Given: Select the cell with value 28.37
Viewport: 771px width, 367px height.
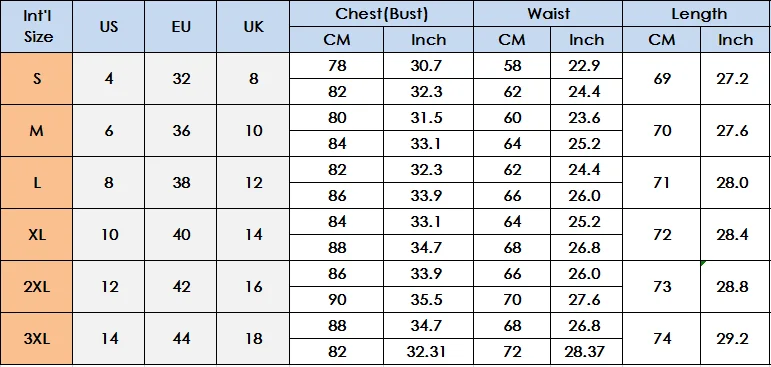Looking at the screenshot, I should 587,352.
